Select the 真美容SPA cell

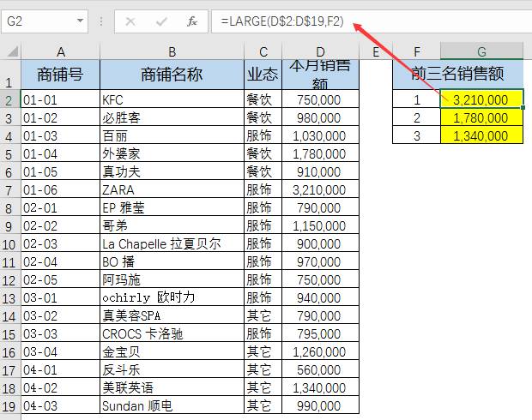click(172, 315)
